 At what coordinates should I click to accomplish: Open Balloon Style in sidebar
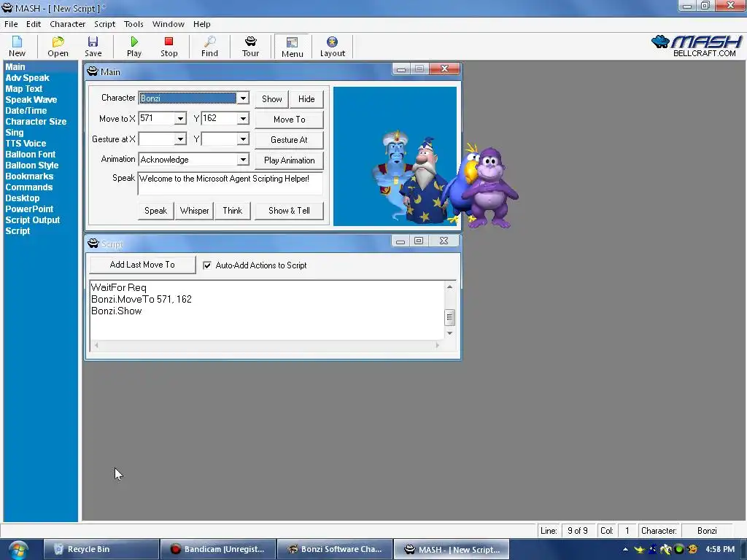(x=31, y=166)
